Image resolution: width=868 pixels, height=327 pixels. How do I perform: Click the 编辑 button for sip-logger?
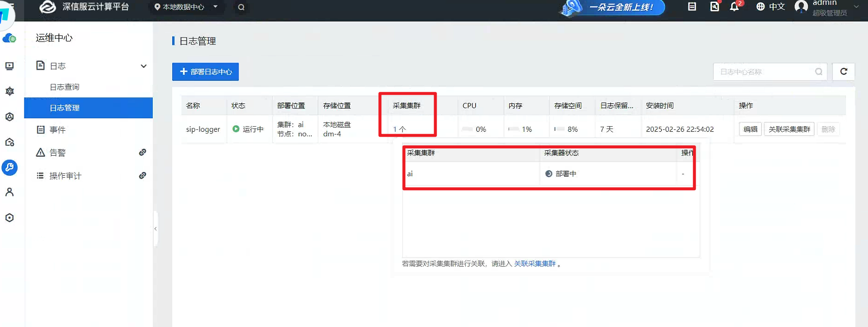(750, 129)
